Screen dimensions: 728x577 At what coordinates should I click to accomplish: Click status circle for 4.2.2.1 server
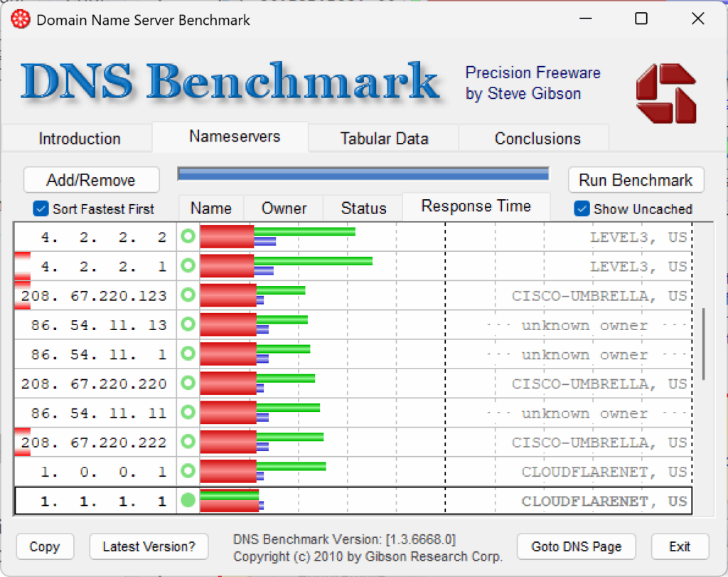tap(188, 266)
